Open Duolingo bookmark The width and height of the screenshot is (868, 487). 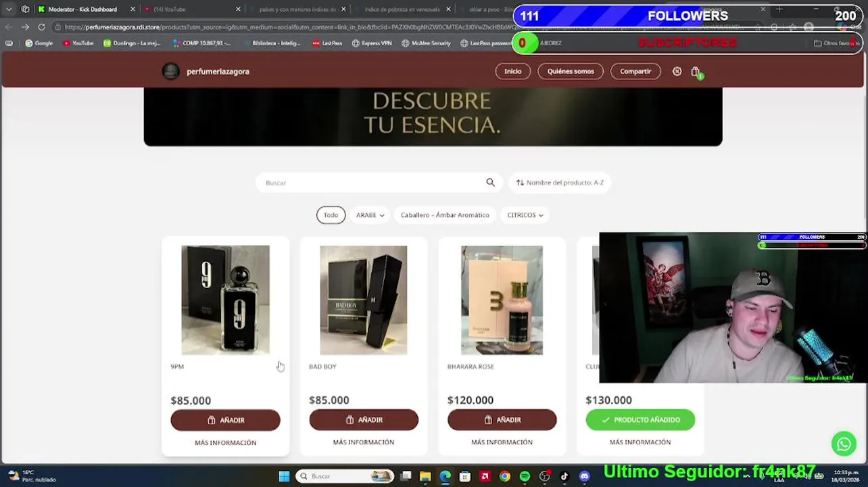(x=131, y=43)
